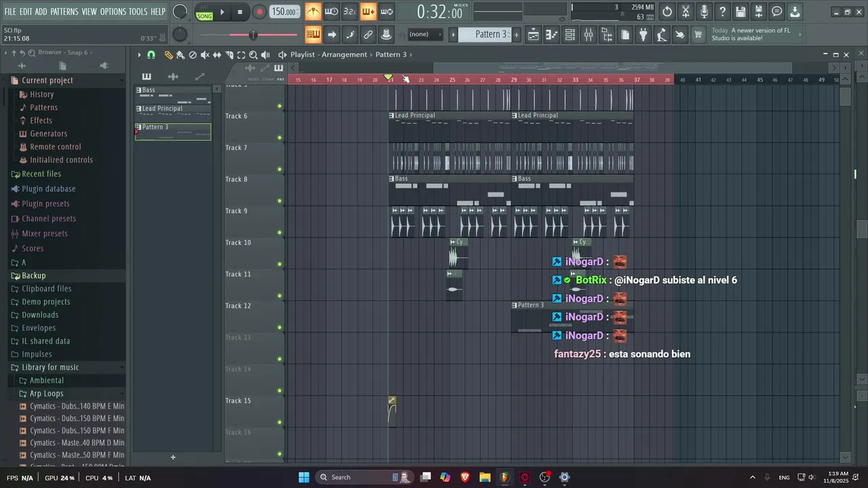Click the Undo history circular arrow icon
Viewport: 868px width, 488px height.
[667, 12]
